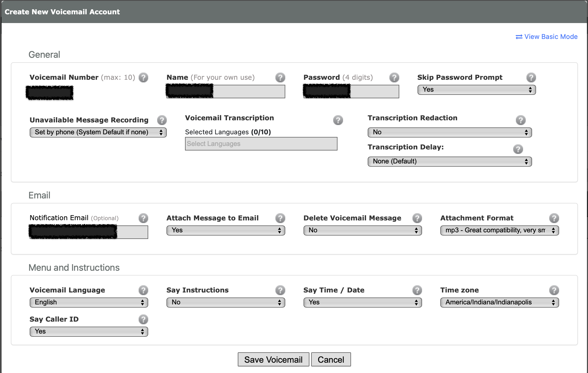Open Time zone America/Indiana/Indianapolis dropdown
The height and width of the screenshot is (373, 588).
[500, 303]
